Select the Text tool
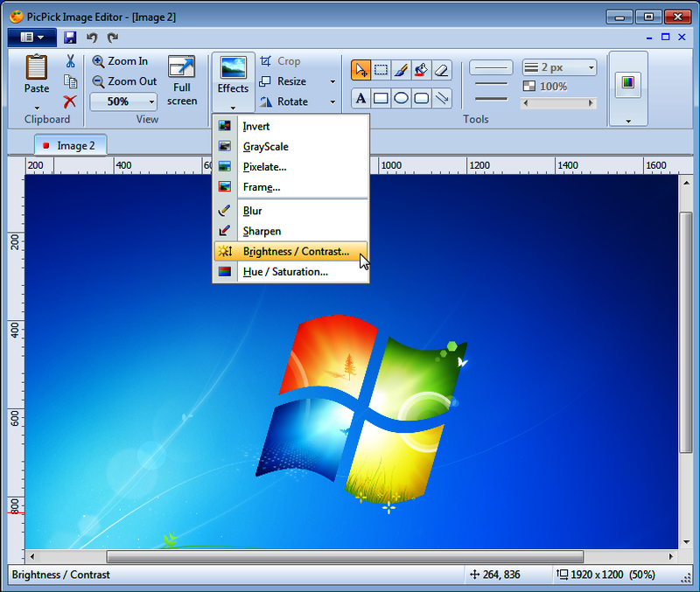Screen dimensions: 700x592 (x=360, y=98)
